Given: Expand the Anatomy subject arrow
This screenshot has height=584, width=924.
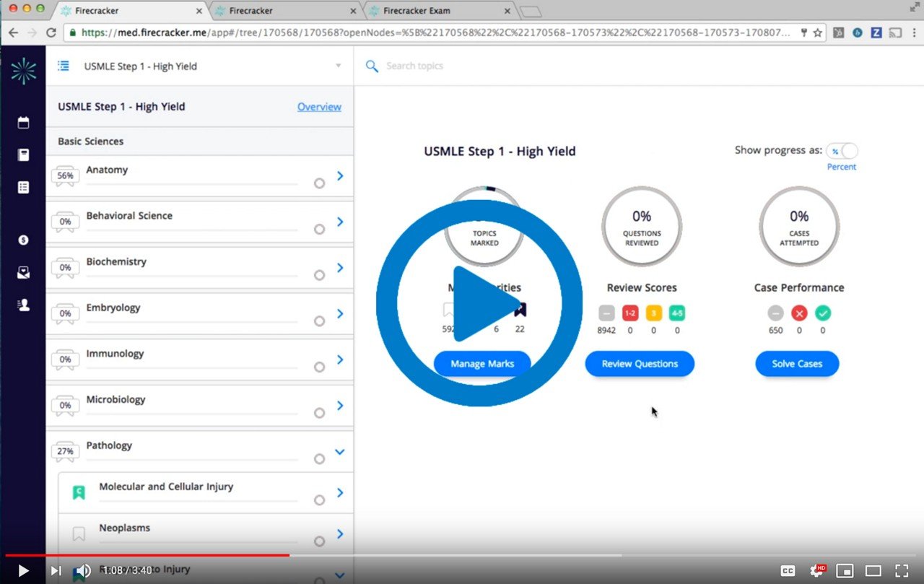Looking at the screenshot, I should click(x=340, y=175).
